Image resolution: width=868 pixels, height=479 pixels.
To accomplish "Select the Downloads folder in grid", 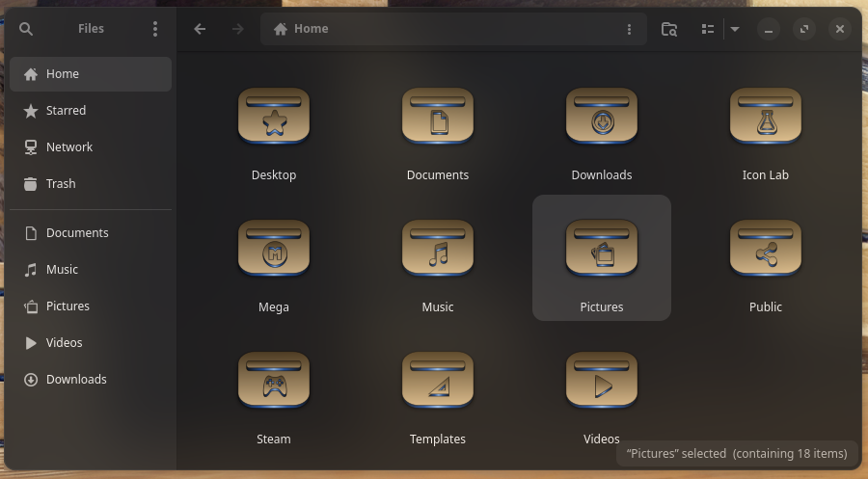I will pos(602,118).
